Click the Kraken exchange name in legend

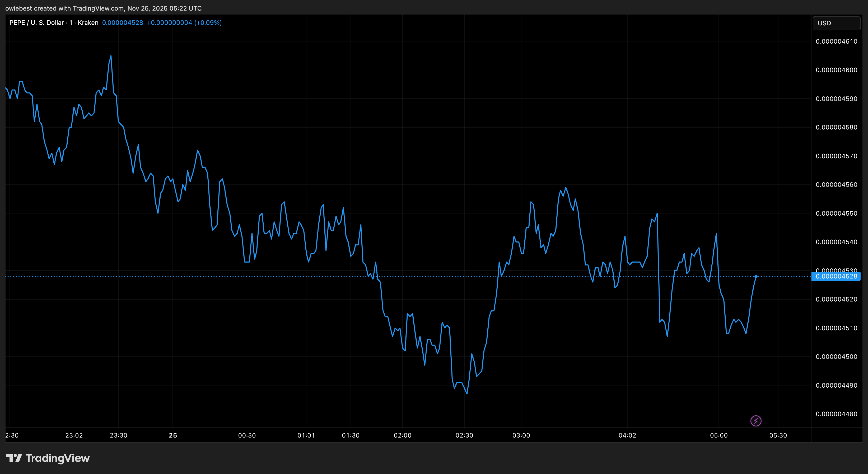(88, 22)
